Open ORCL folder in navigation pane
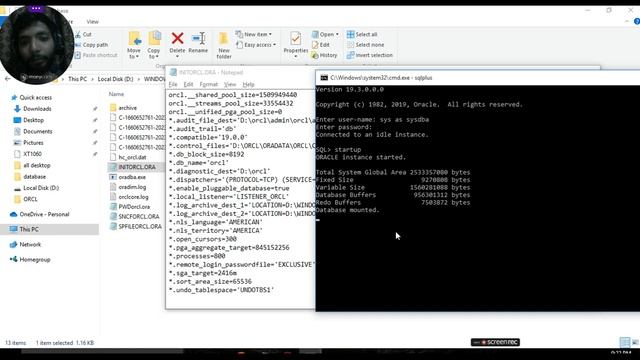640x360 pixels. click(26, 199)
